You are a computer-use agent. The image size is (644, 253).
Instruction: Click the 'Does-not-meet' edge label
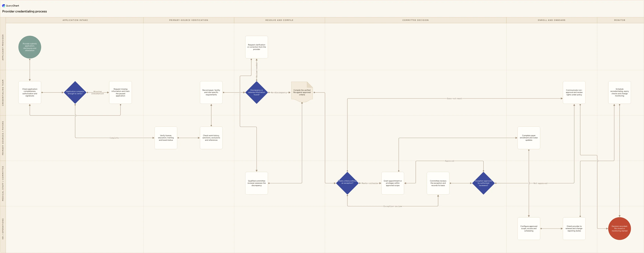[454, 98]
